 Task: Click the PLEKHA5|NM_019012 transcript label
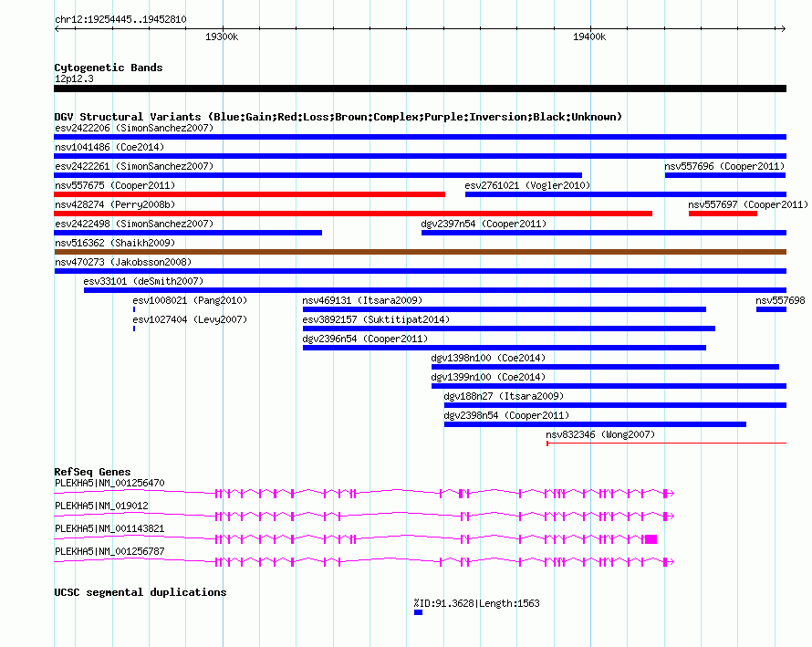click(101, 506)
